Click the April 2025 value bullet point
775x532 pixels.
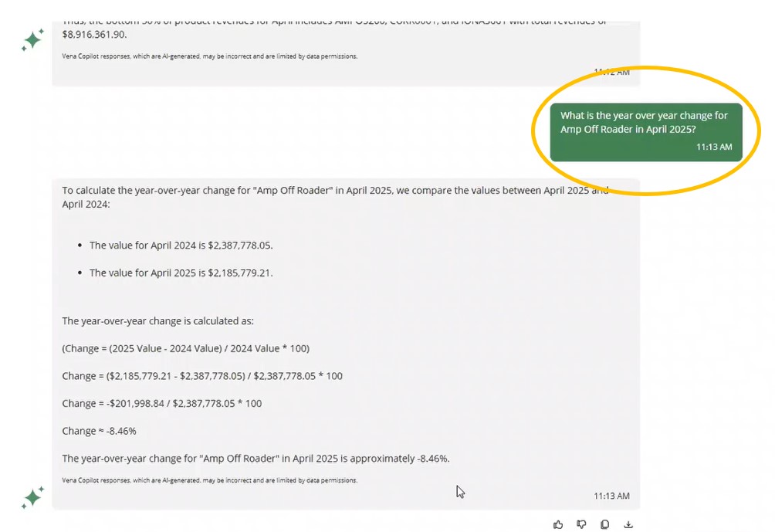(181, 273)
